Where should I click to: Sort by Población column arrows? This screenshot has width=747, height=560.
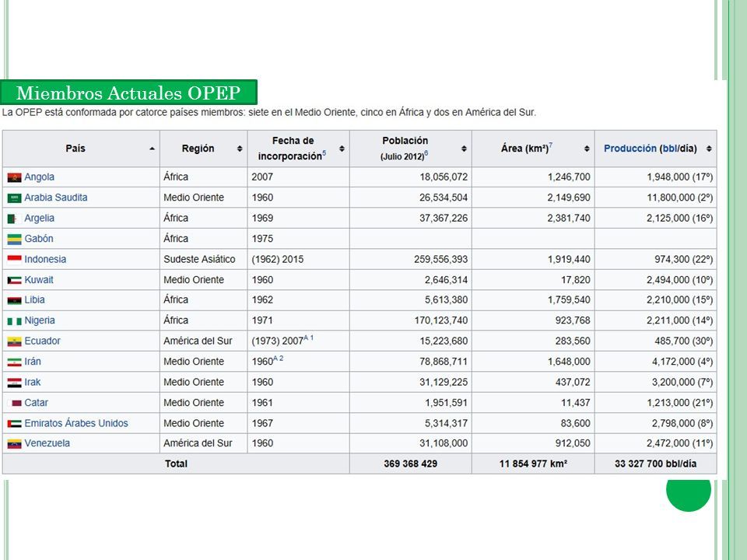[464, 149]
